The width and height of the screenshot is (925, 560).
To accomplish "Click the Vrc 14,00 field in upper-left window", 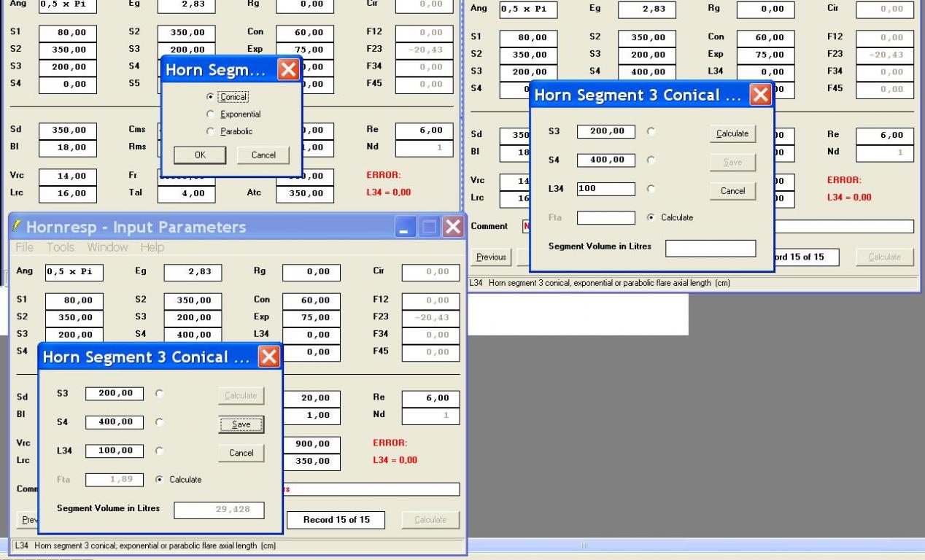I will (68, 176).
